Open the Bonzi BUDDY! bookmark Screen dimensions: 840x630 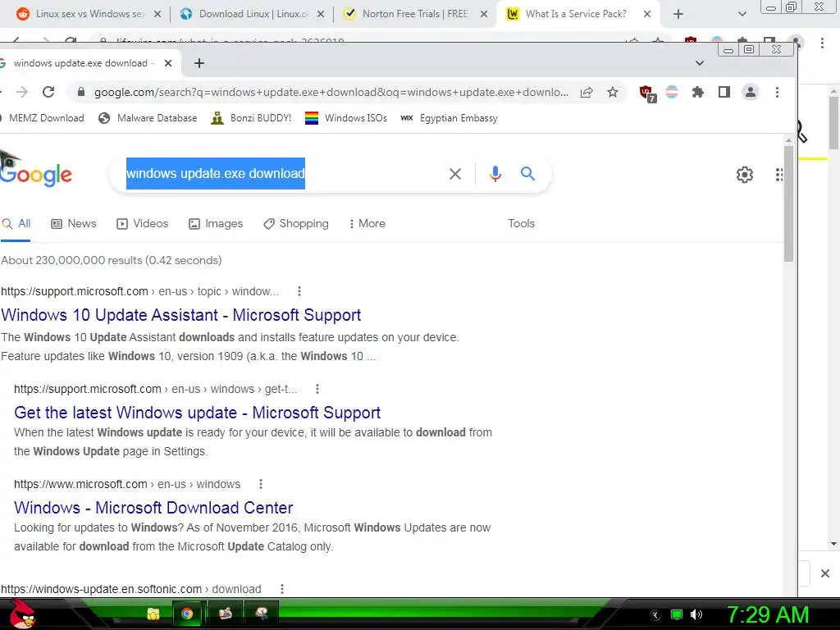pyautogui.click(x=251, y=118)
